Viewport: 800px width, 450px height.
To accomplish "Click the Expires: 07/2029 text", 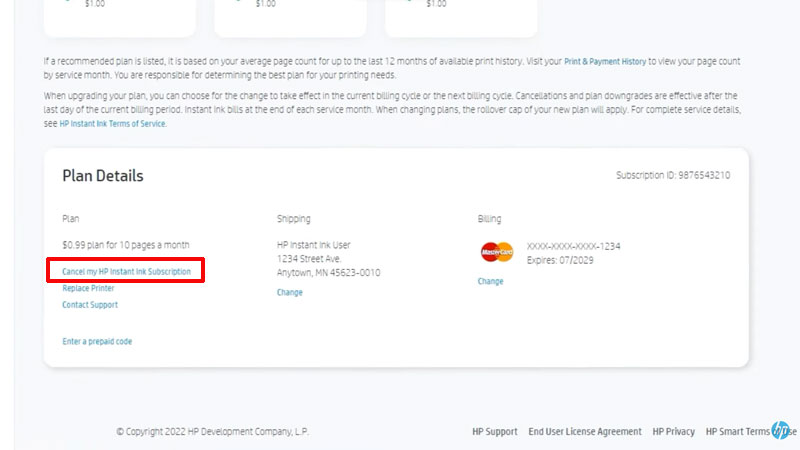I will click(560, 260).
